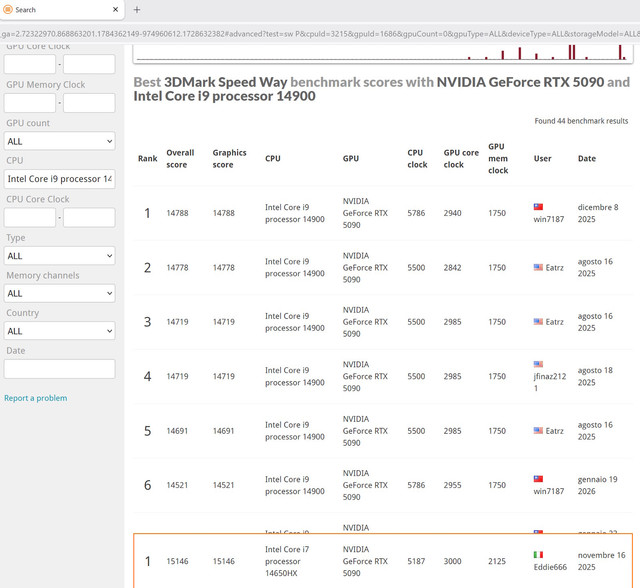Open overall score 15146 result
Viewport: 640px width, 588px height.
pyautogui.click(x=177, y=561)
